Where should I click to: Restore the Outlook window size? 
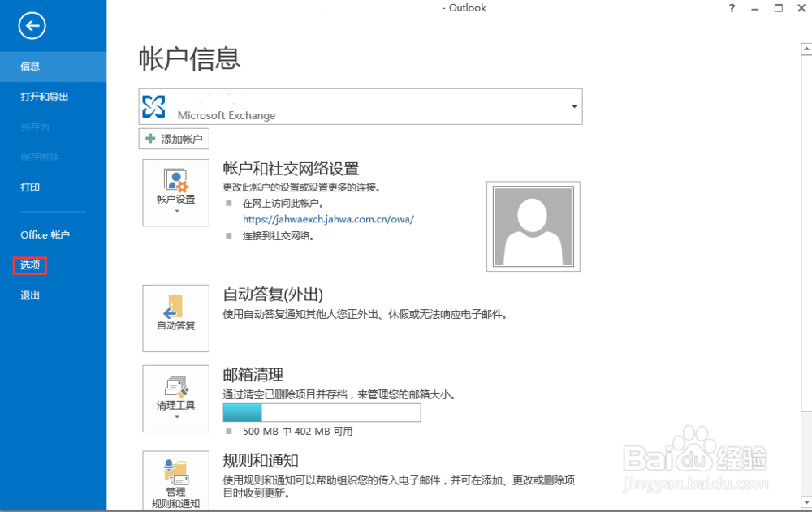pyautogui.click(x=779, y=8)
